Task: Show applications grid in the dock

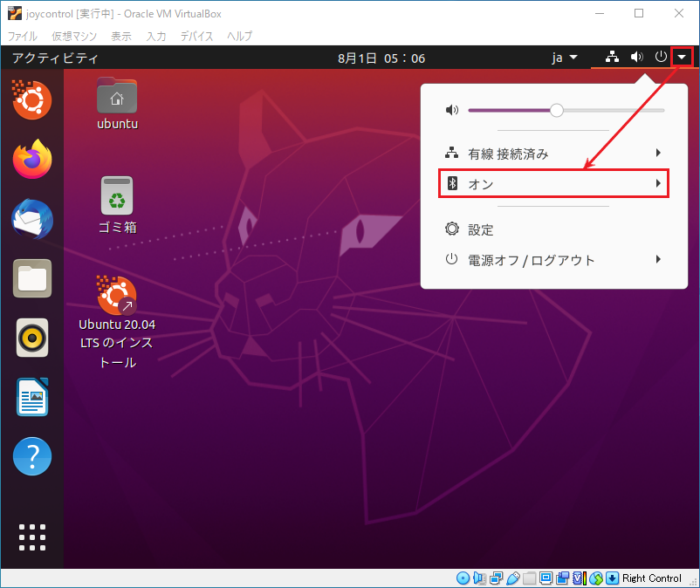Action: point(32,537)
